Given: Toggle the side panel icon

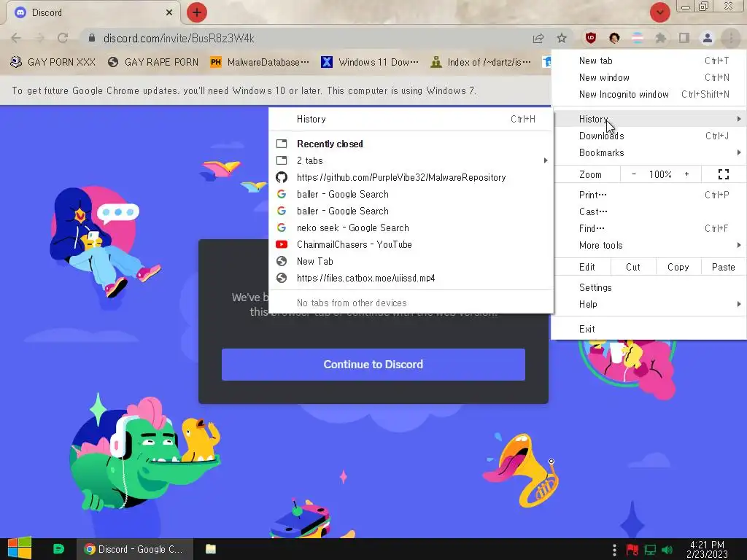Looking at the screenshot, I should [x=684, y=38].
